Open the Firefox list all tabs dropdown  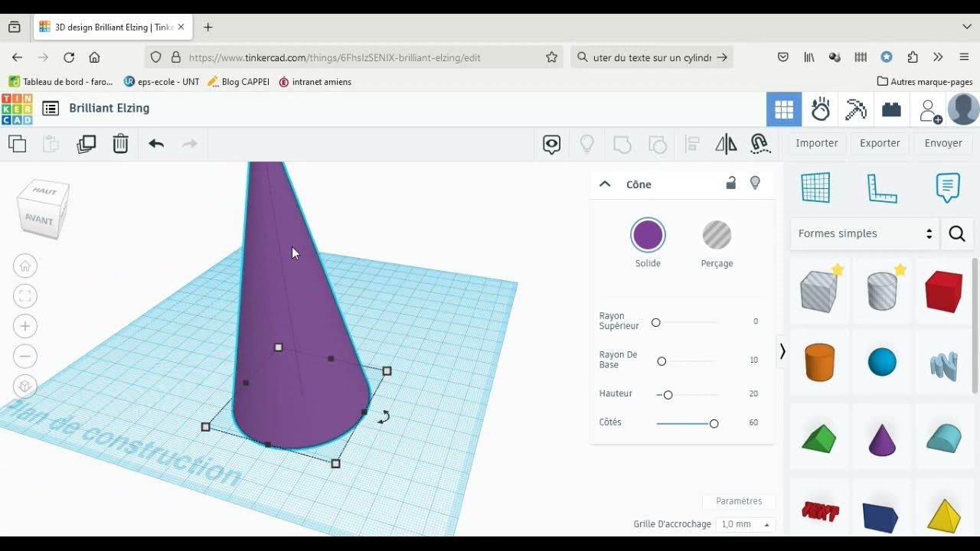pyautogui.click(x=966, y=27)
